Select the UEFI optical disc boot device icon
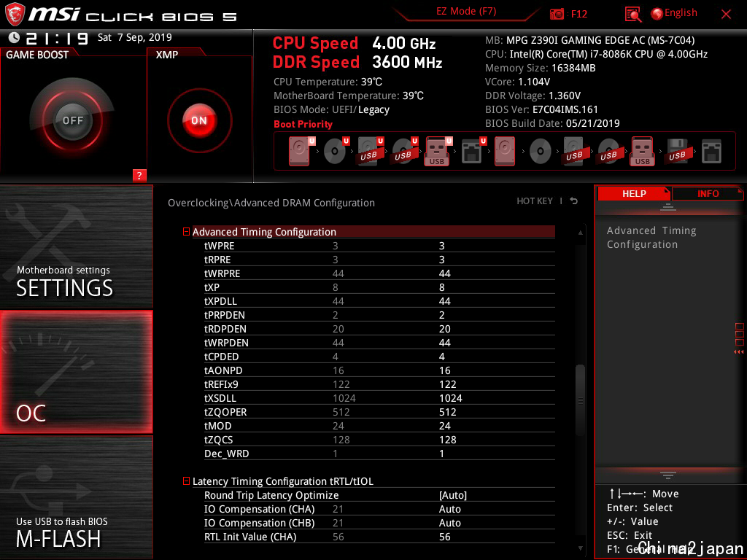This screenshot has width=747, height=560. tap(336, 151)
